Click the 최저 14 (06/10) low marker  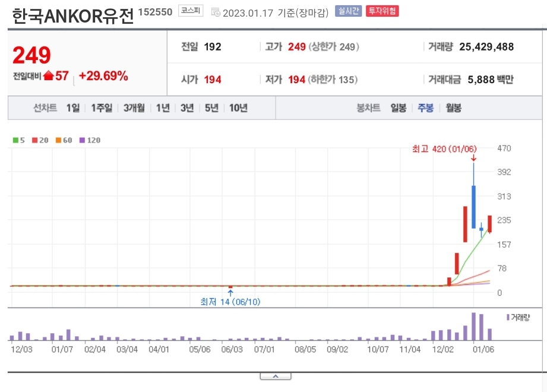coord(230,302)
